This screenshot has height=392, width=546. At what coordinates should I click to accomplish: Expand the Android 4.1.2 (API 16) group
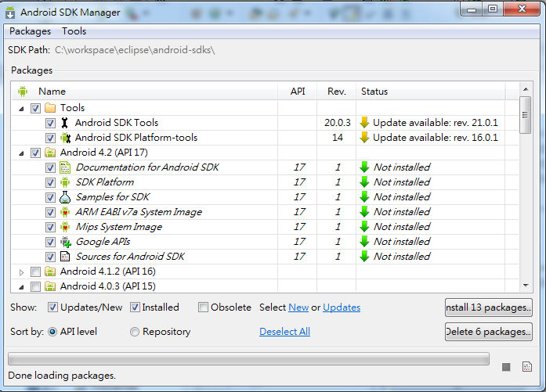coord(21,272)
